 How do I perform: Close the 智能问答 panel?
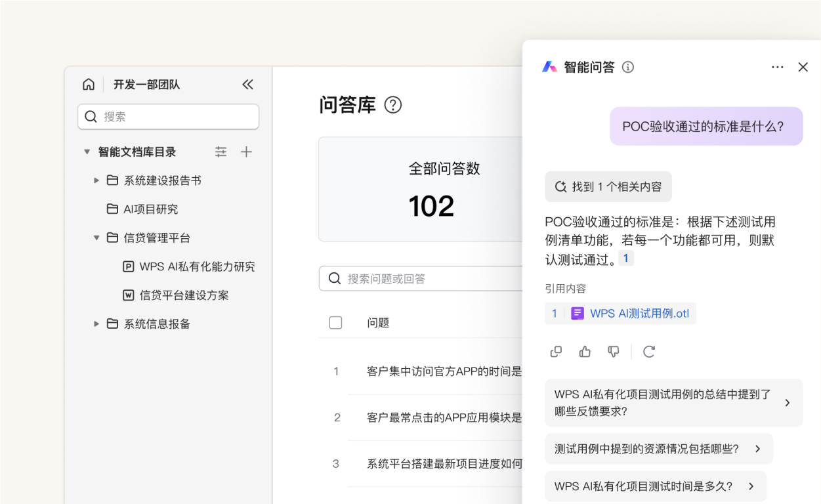click(x=803, y=67)
